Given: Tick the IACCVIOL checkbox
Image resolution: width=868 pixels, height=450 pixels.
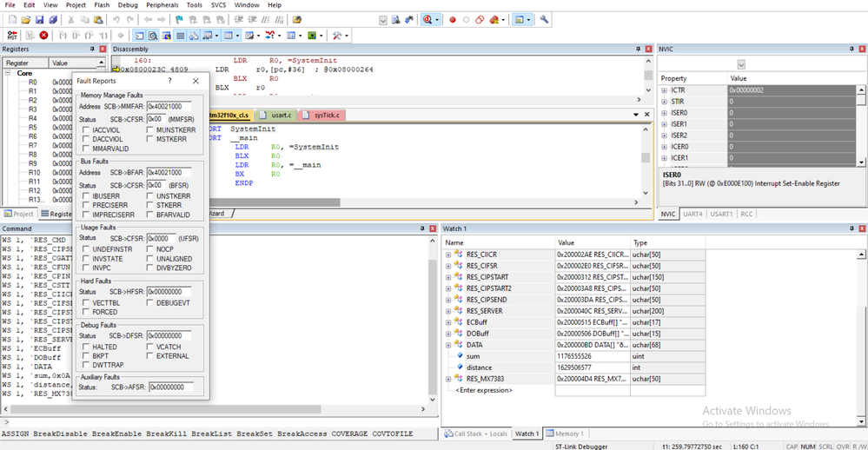Looking at the screenshot, I should click(x=85, y=129).
